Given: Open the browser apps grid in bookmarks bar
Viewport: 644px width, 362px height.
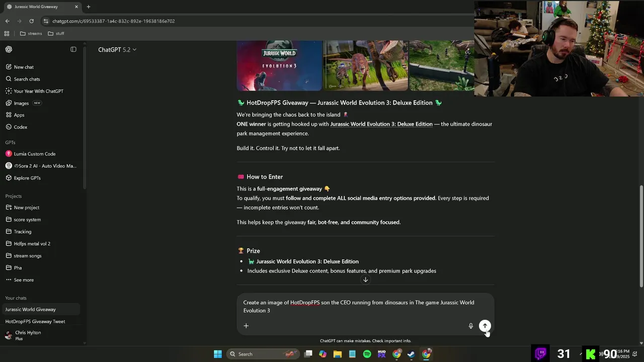Looking at the screenshot, I should (x=7, y=34).
